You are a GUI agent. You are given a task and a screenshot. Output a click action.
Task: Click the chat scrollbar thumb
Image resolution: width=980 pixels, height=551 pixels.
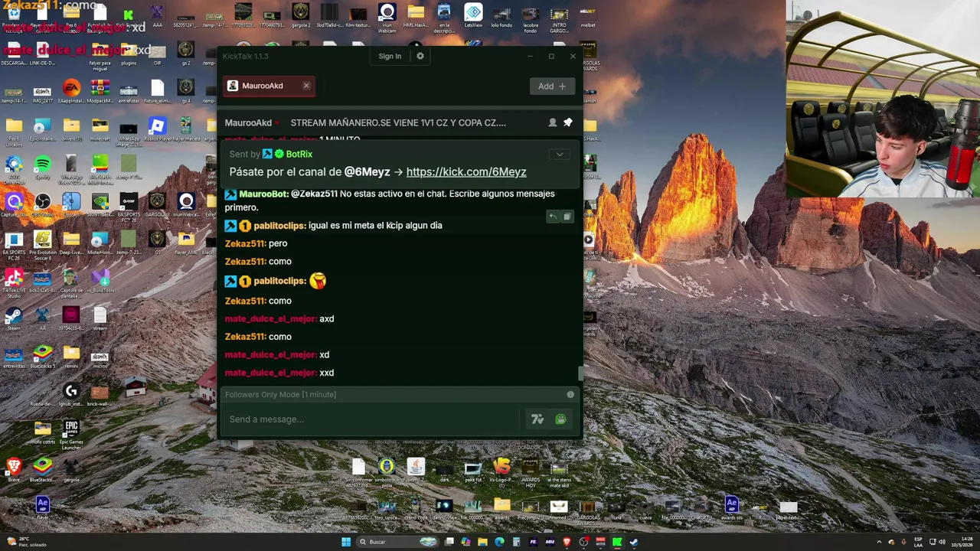click(x=580, y=373)
